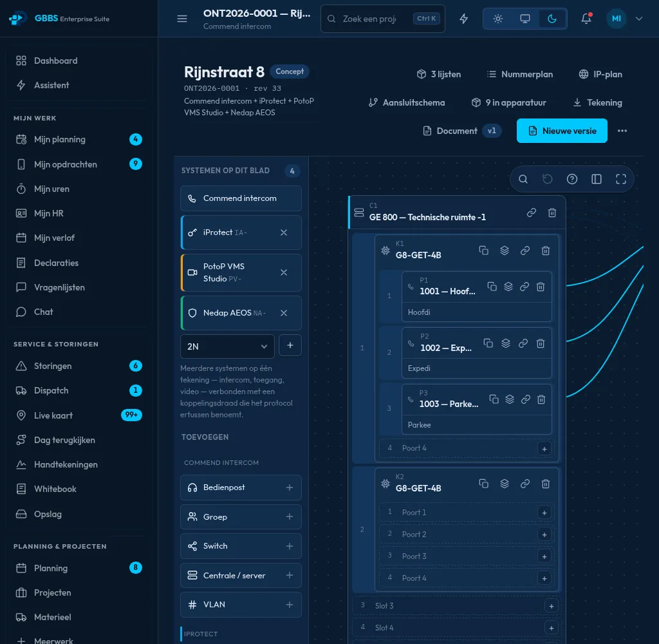Add a Switch element
Screen dimensions: 659x644
241,546
